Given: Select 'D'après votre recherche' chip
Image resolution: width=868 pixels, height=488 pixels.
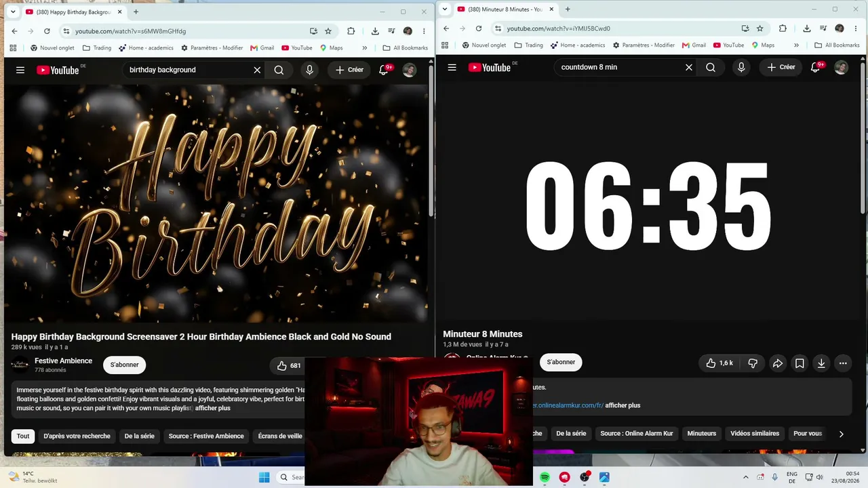Looking at the screenshot, I should [77, 436].
